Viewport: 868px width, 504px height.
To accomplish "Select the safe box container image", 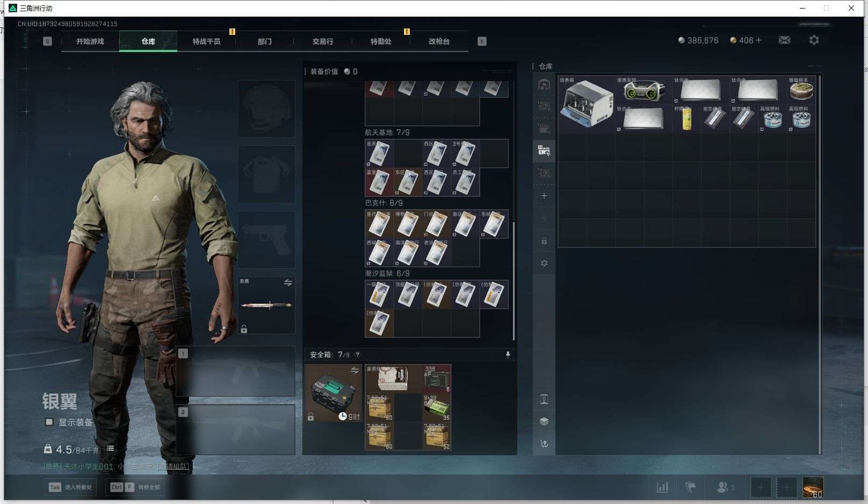I will [333, 393].
